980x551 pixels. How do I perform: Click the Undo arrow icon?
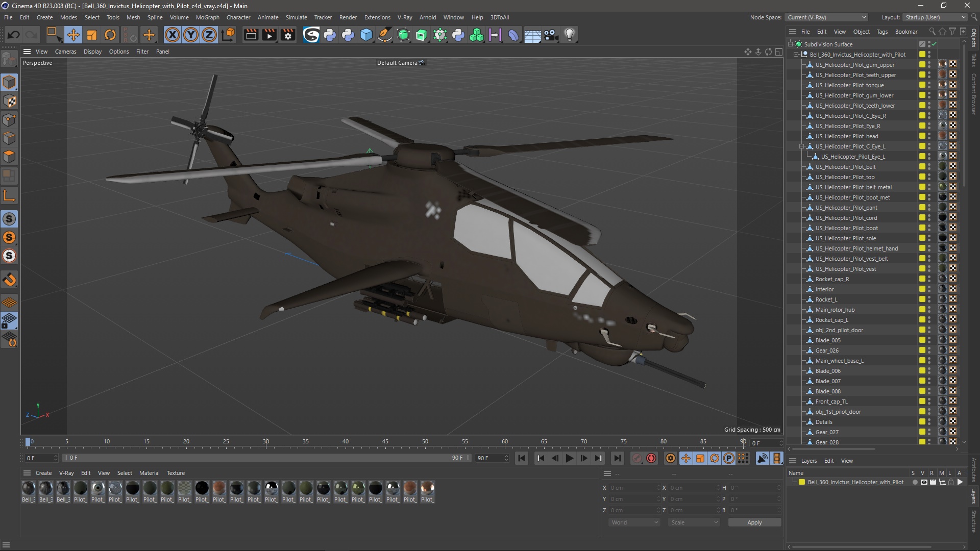(14, 35)
